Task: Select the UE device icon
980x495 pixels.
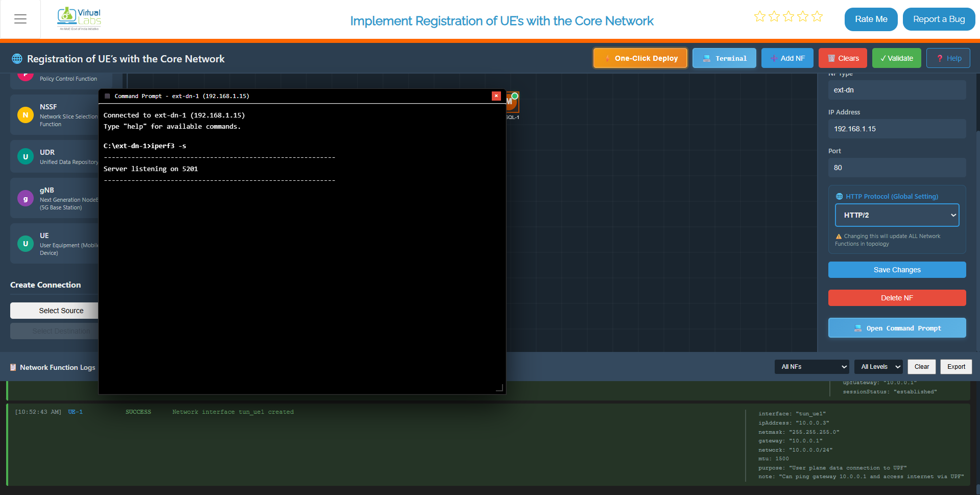Action: pos(26,244)
